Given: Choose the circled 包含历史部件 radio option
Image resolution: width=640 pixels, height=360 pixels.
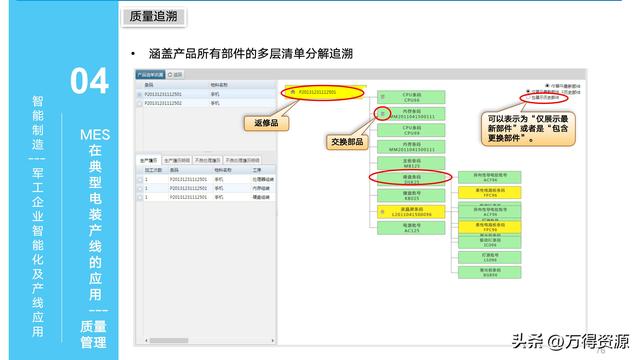Looking at the screenshot, I should coord(528,98).
